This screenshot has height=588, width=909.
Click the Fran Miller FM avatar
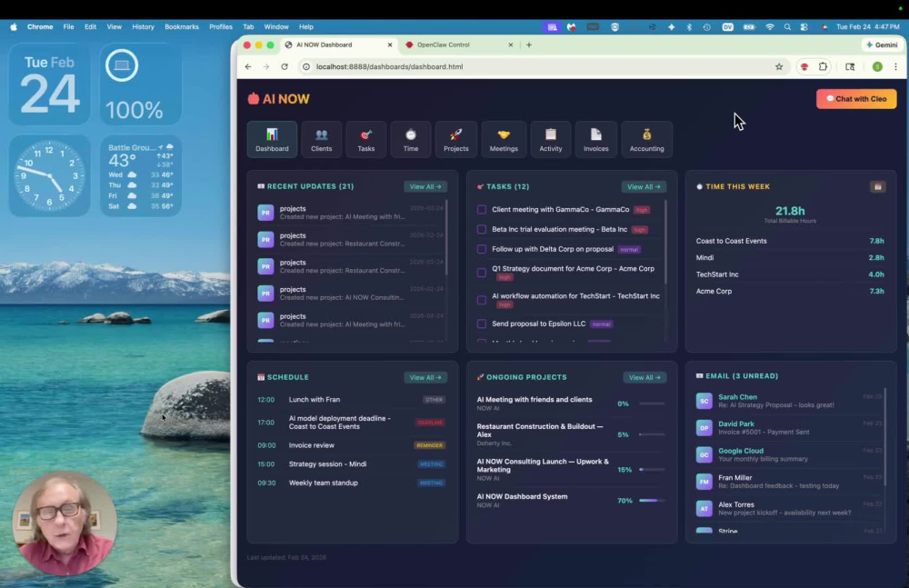[x=704, y=482]
